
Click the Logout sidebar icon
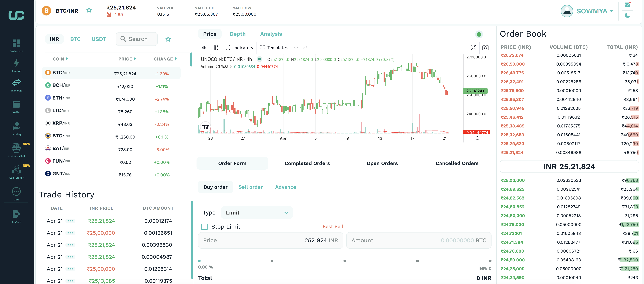(17, 216)
